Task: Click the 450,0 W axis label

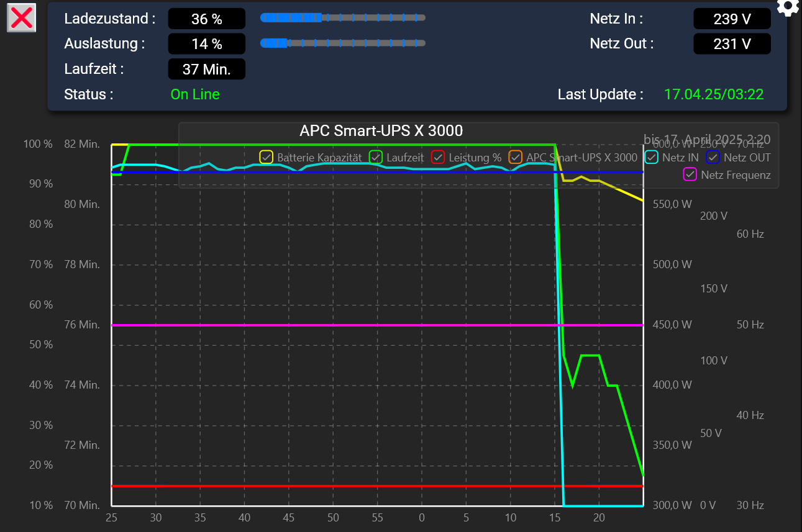Action: (672, 325)
